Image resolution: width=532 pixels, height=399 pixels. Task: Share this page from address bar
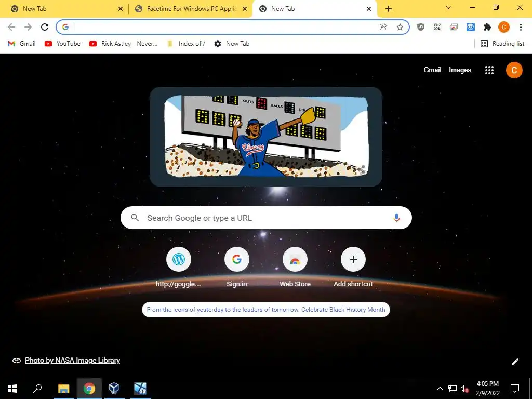coord(383,27)
